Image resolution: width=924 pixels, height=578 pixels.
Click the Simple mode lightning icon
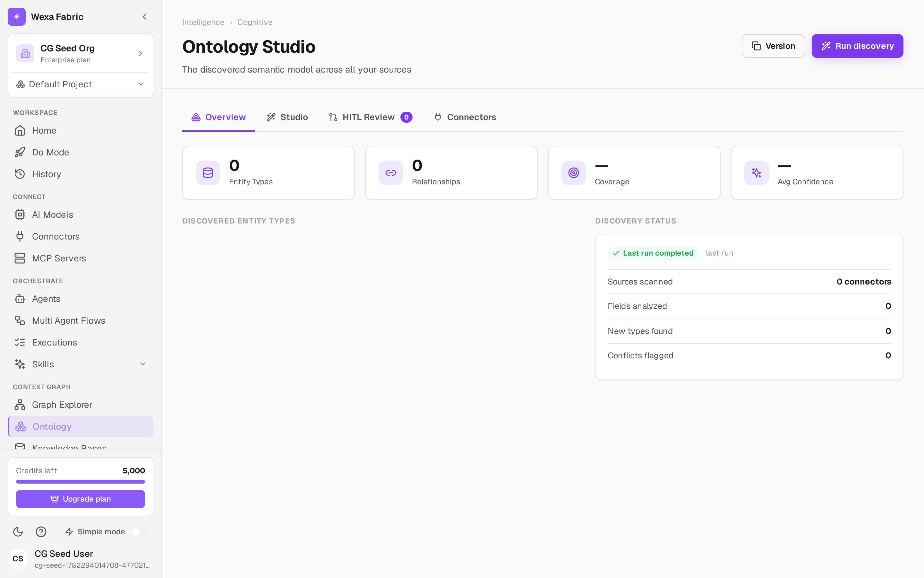pyautogui.click(x=69, y=532)
